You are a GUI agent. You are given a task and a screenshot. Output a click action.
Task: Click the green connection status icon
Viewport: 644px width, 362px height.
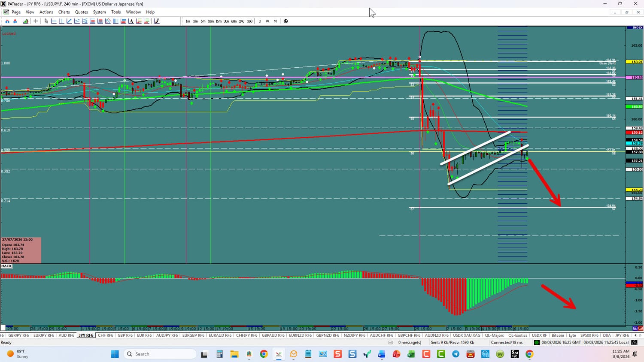537,342
